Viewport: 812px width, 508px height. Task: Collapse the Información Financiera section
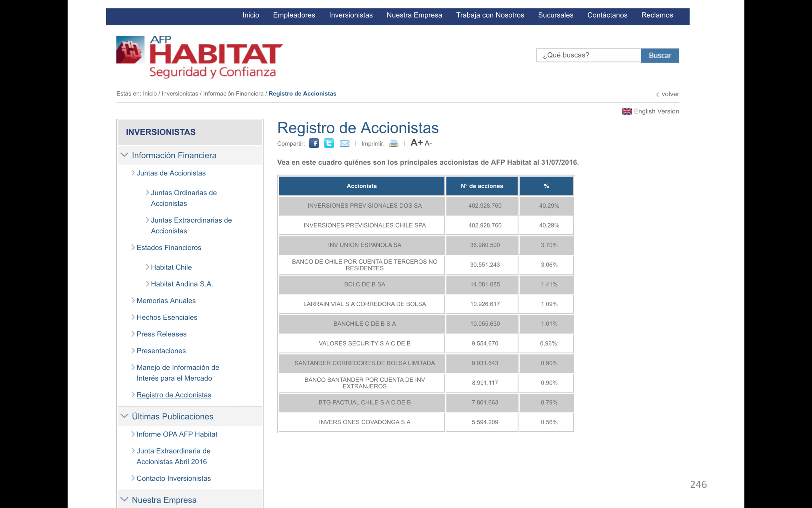(124, 155)
